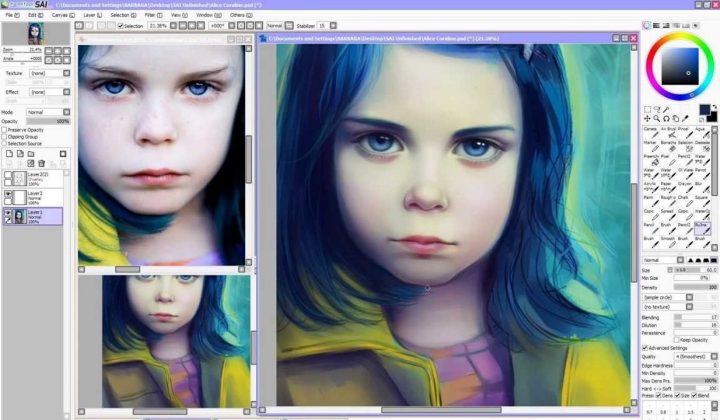Pick the Move tool with four arrows
720x420 pixels.
point(647,118)
